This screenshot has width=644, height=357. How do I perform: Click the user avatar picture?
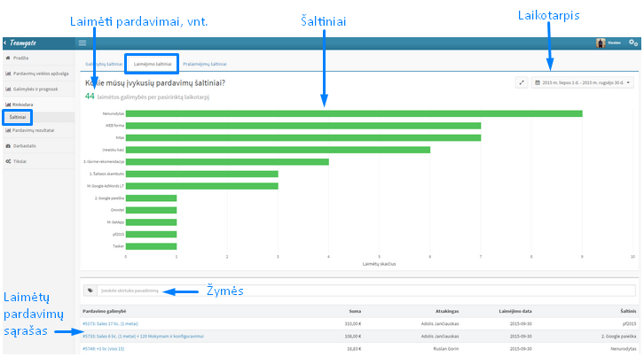coord(601,43)
